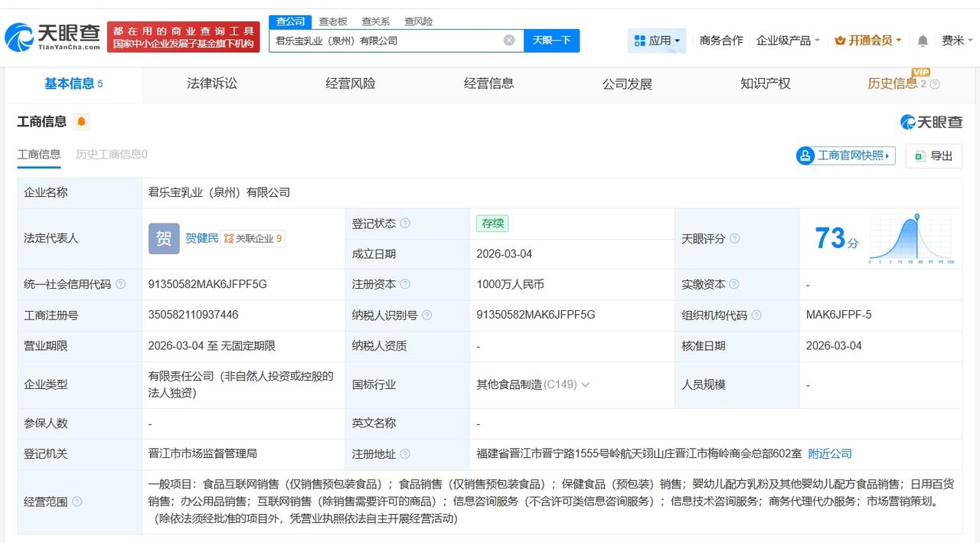Click the notification bell icon
980x543 pixels.
(x=923, y=40)
